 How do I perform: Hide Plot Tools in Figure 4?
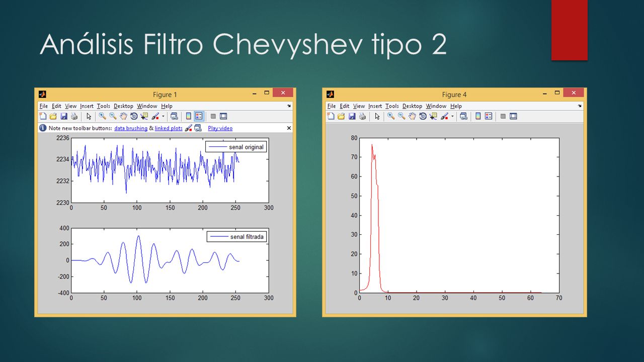tap(503, 116)
